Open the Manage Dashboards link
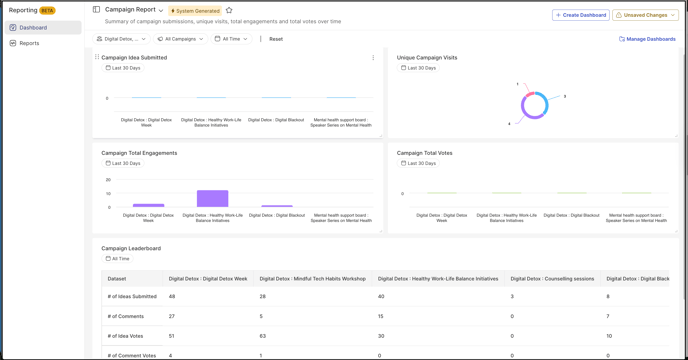The height and width of the screenshot is (360, 688). point(647,39)
